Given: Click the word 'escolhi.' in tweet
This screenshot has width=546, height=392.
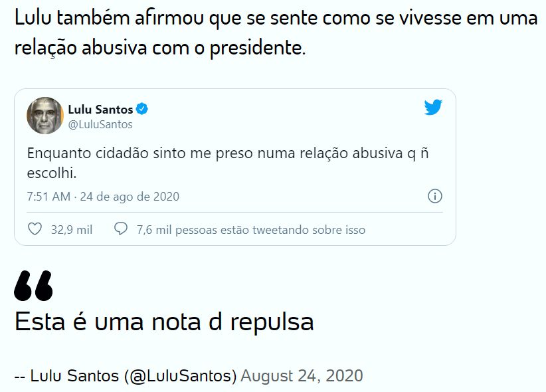Looking at the screenshot, I should (x=52, y=173).
